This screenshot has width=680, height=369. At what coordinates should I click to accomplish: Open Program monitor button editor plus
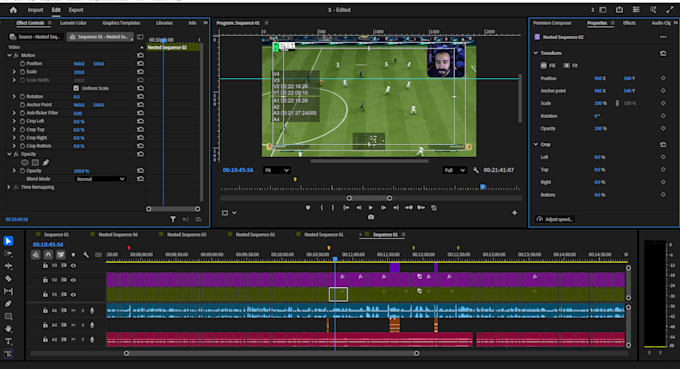tap(514, 212)
